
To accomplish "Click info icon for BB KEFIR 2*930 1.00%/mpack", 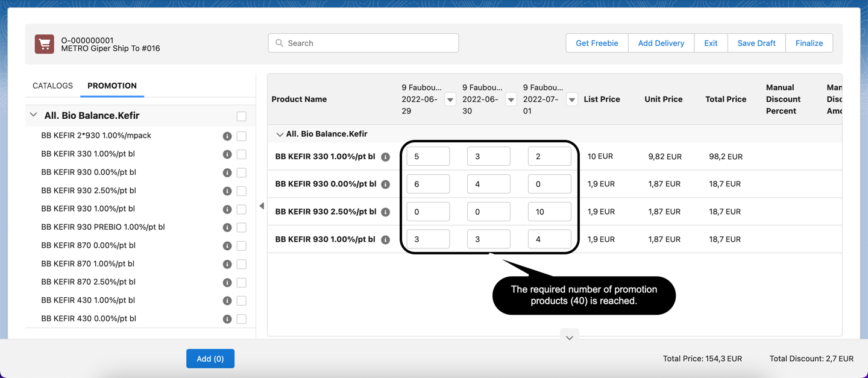I will (227, 136).
